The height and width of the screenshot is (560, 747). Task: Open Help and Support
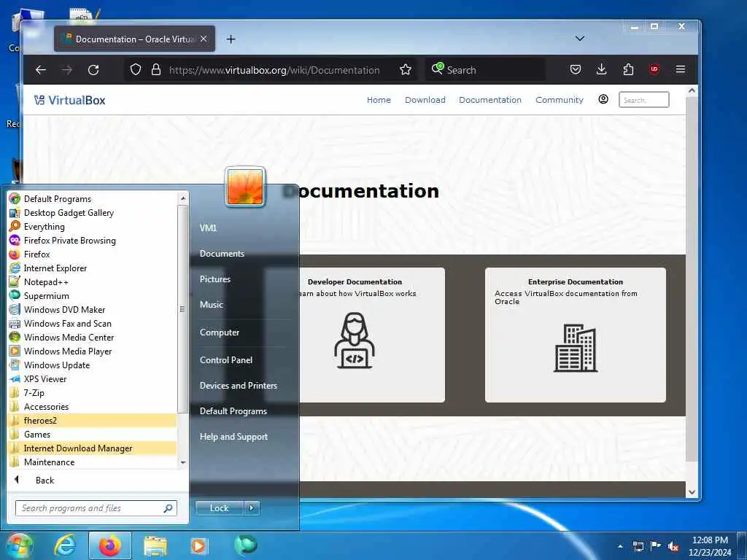click(233, 437)
